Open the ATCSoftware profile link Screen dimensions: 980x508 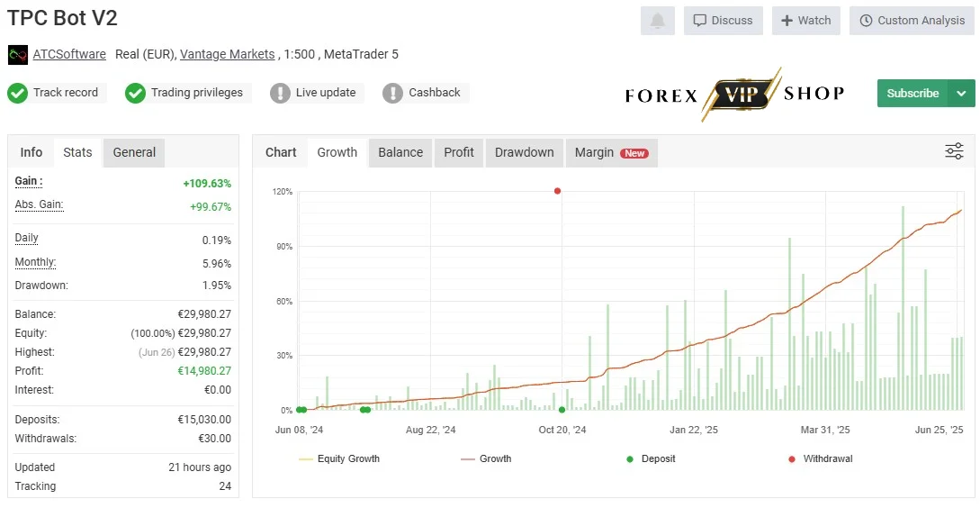click(69, 54)
